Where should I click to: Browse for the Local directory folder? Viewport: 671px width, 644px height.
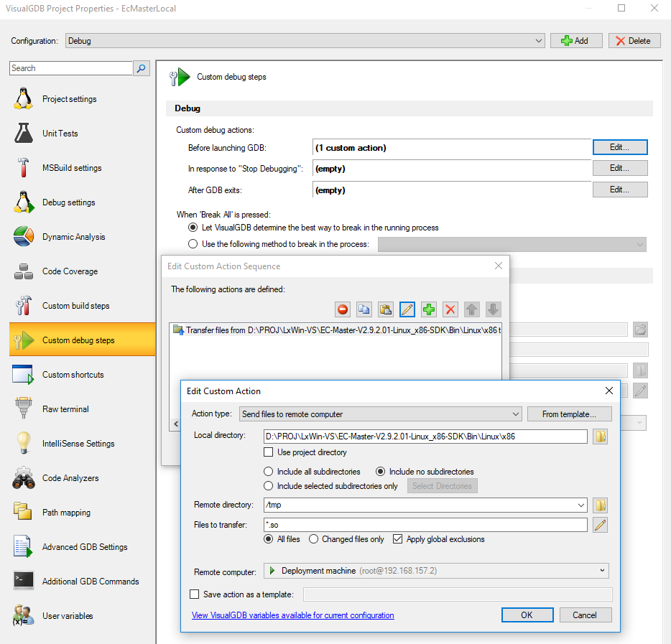tap(600, 436)
